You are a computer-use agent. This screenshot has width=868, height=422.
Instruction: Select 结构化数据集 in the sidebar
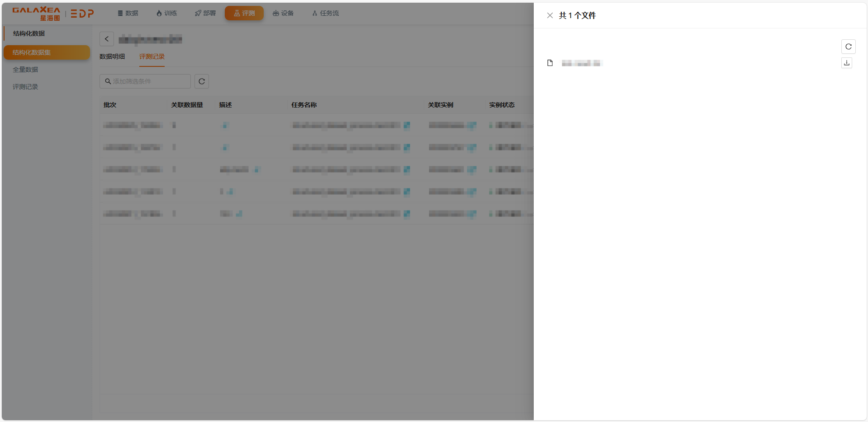(47, 52)
